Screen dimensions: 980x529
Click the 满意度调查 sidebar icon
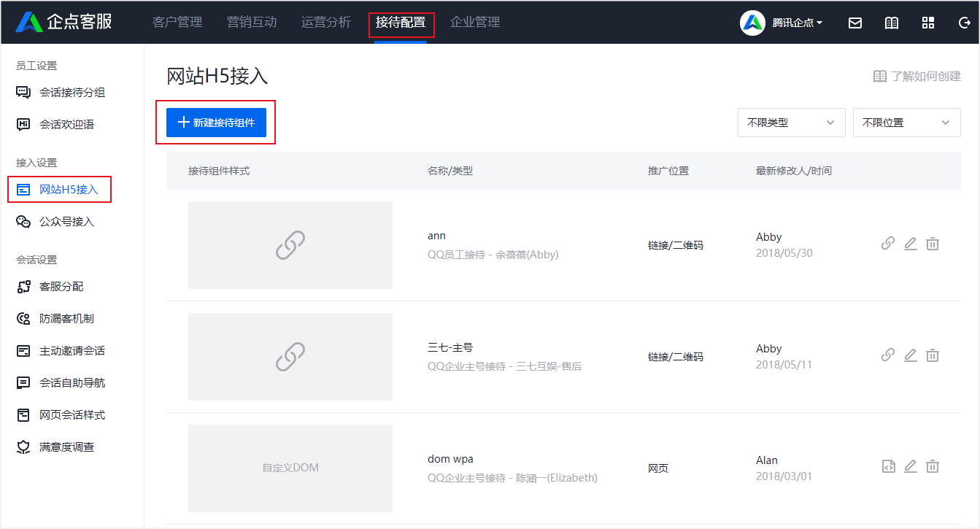[x=23, y=447]
